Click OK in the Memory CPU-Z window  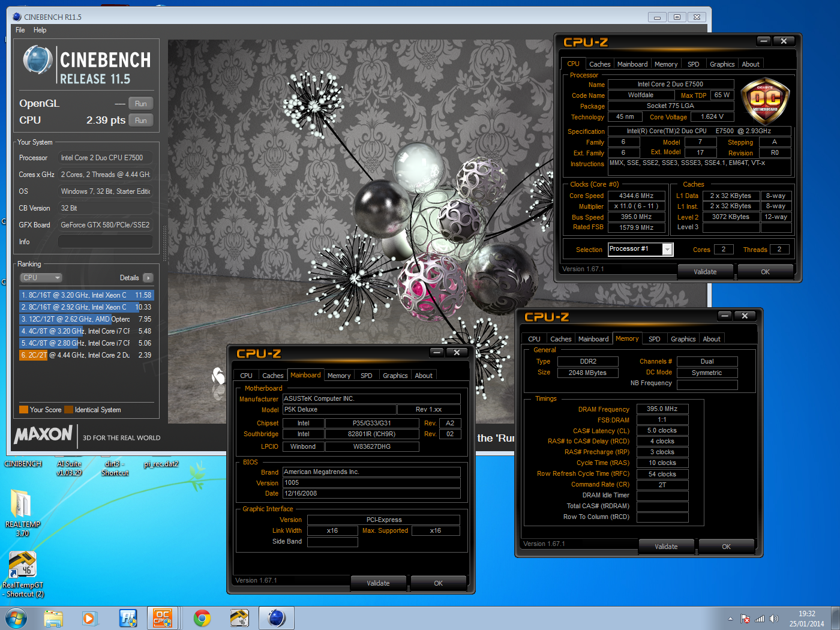coord(726,547)
